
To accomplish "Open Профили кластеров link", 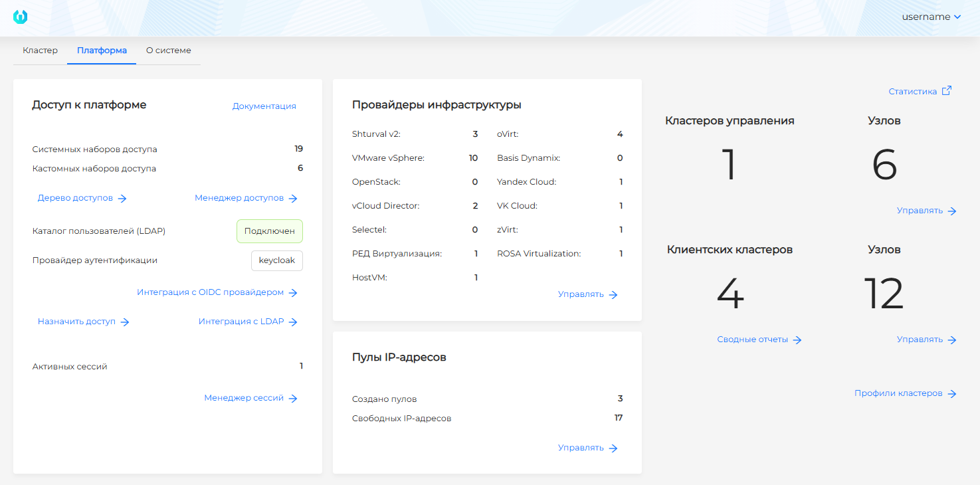I will (898, 393).
